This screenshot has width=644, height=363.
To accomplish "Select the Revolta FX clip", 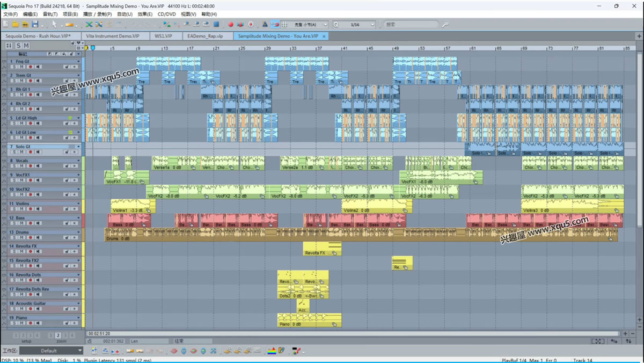I will [322, 249].
